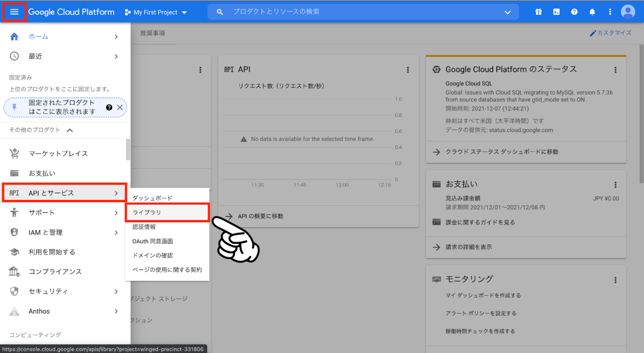Expand the サポート submenu arrow
This screenshot has height=353, width=644.
click(116, 212)
